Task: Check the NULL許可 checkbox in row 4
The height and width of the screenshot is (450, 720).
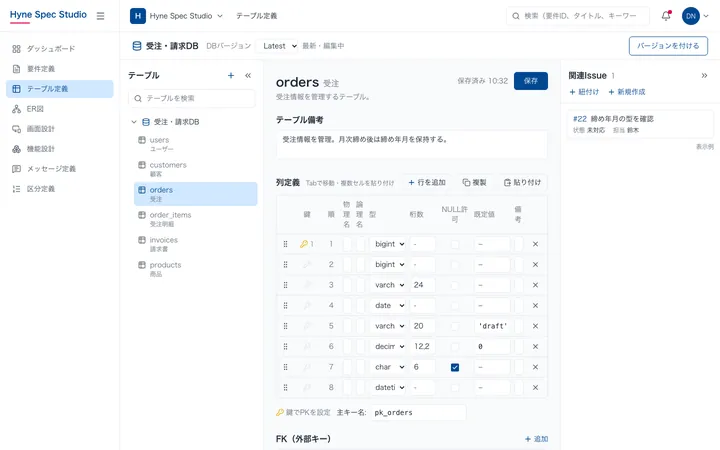Action: [455, 306]
